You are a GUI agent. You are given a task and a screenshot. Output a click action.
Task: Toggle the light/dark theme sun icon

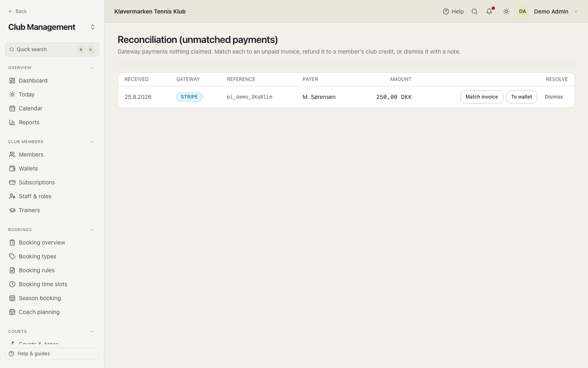point(506,11)
